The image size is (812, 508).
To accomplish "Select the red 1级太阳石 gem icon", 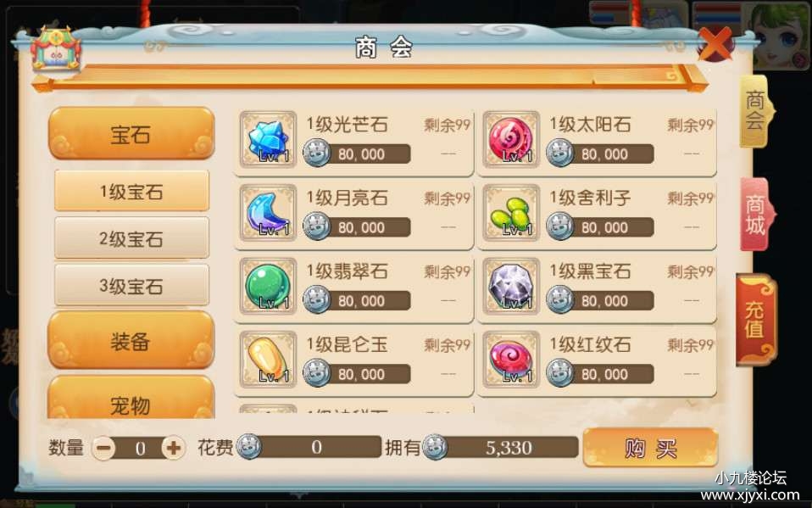I will [x=510, y=139].
